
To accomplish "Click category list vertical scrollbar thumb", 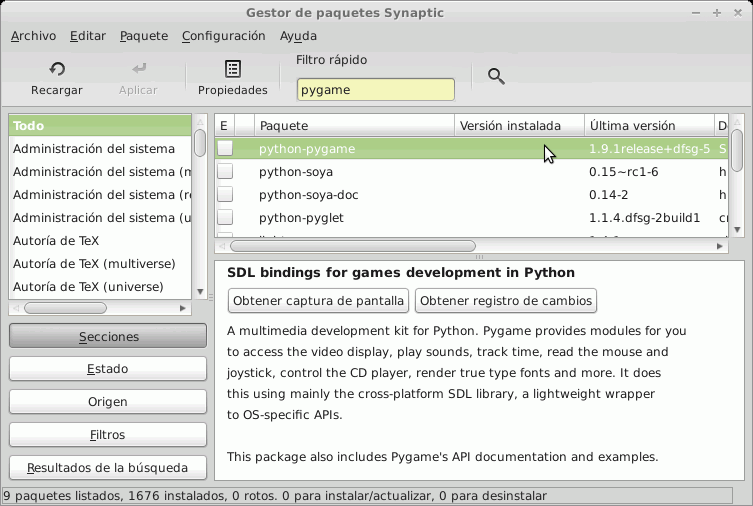I will coord(200,143).
